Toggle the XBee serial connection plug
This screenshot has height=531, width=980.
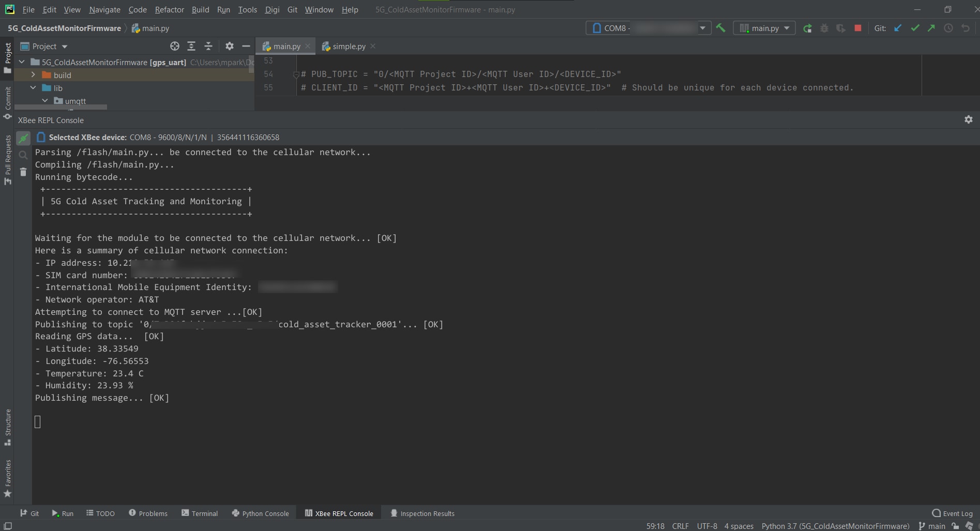23,138
